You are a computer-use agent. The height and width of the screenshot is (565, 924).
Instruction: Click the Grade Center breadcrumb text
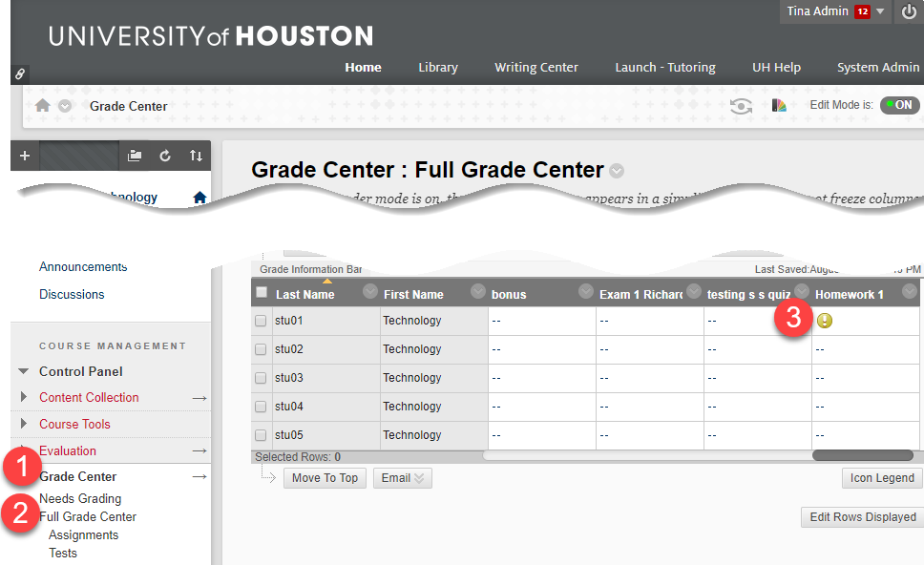[x=129, y=106]
